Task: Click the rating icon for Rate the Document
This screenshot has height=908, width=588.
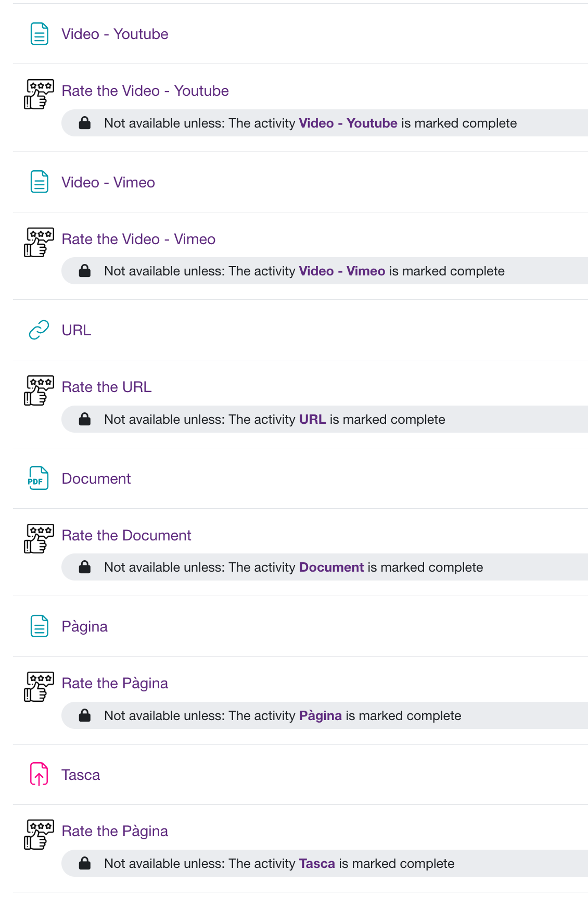Action: click(x=39, y=538)
